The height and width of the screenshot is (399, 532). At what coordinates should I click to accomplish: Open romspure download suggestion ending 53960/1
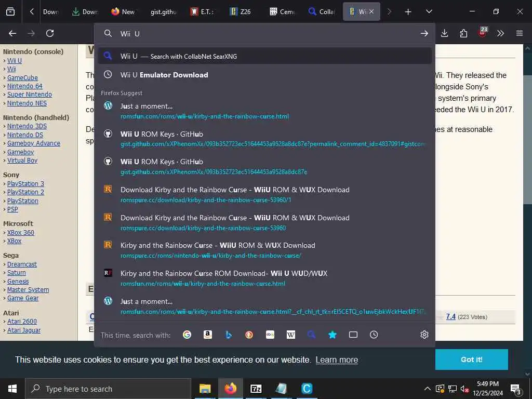[x=264, y=194]
